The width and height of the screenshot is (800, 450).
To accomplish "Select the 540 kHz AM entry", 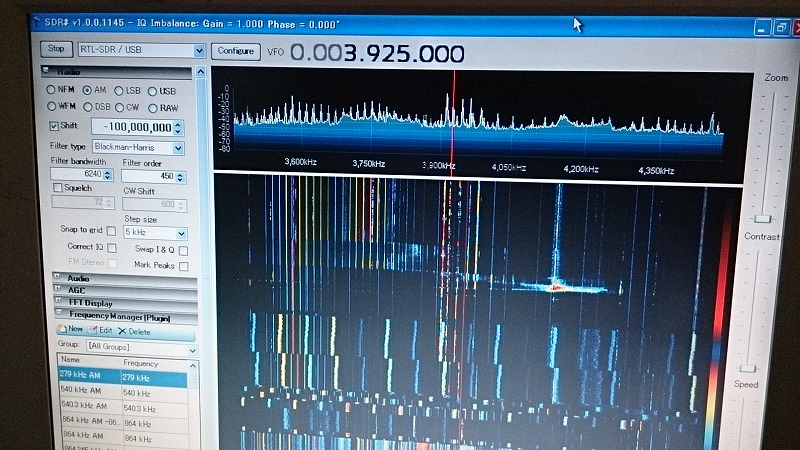I will coord(122,392).
